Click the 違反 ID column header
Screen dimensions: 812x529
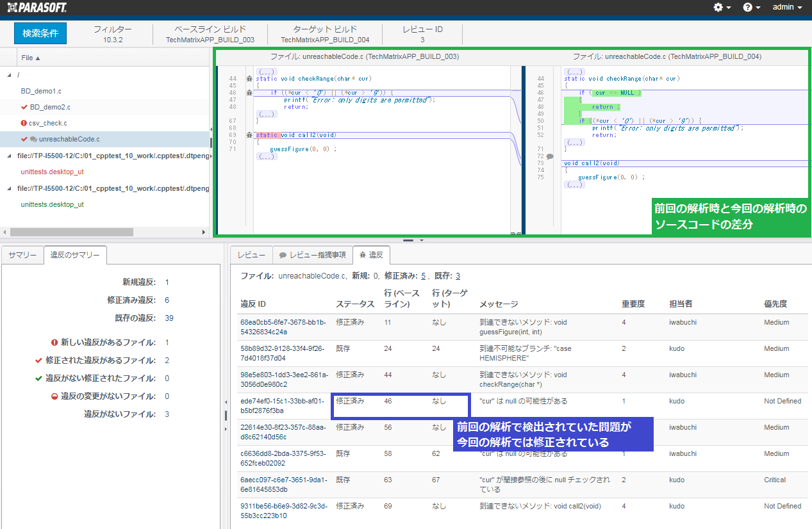click(x=253, y=304)
